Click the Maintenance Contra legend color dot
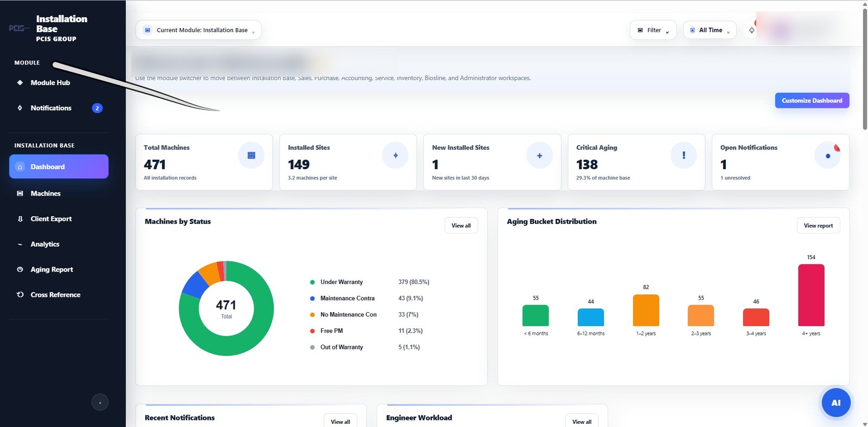Image resolution: width=868 pixels, height=427 pixels. (x=312, y=299)
